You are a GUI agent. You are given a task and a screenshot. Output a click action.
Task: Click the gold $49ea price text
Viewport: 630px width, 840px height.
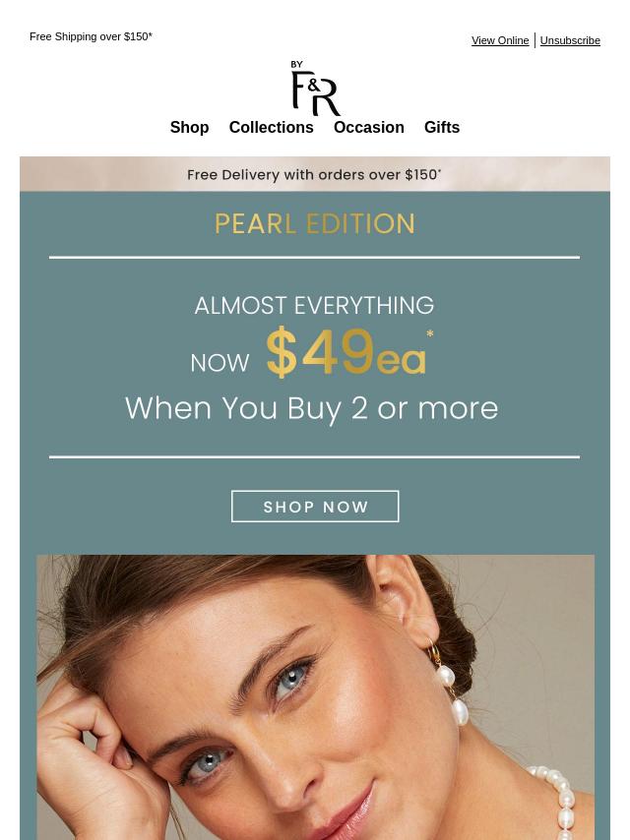click(x=346, y=352)
